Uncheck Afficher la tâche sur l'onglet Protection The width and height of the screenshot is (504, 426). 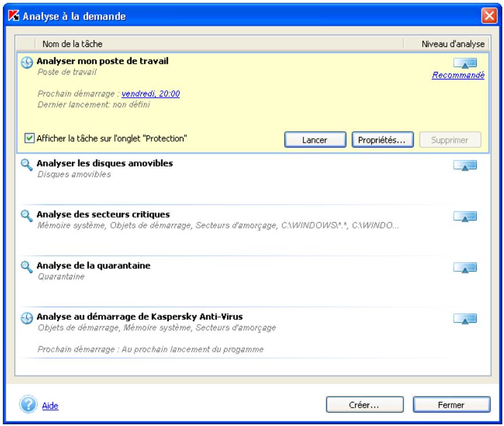[x=30, y=138]
